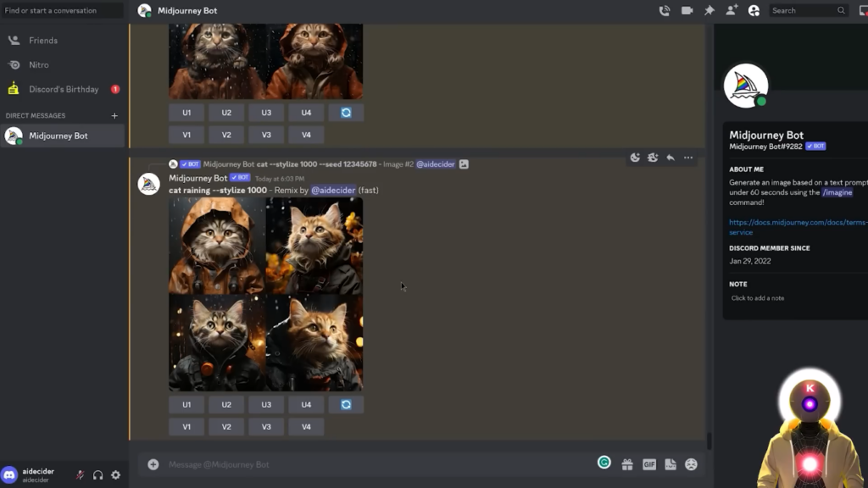Make variation V3 in upper message

pyautogui.click(x=266, y=135)
